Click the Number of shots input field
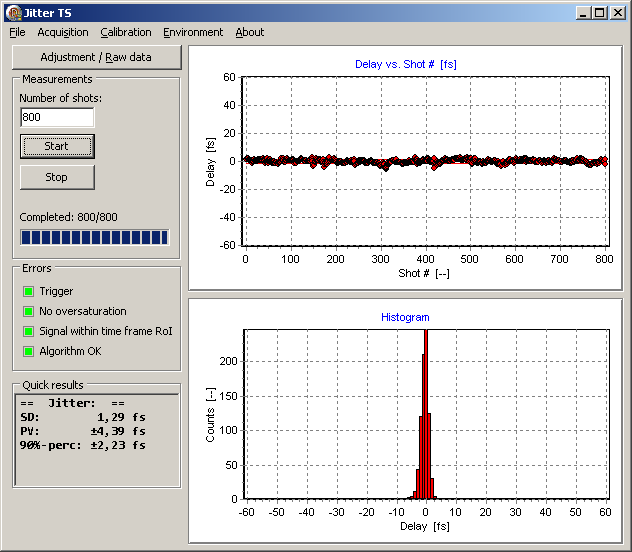Viewport: 632px width, 552px height. coord(57,118)
